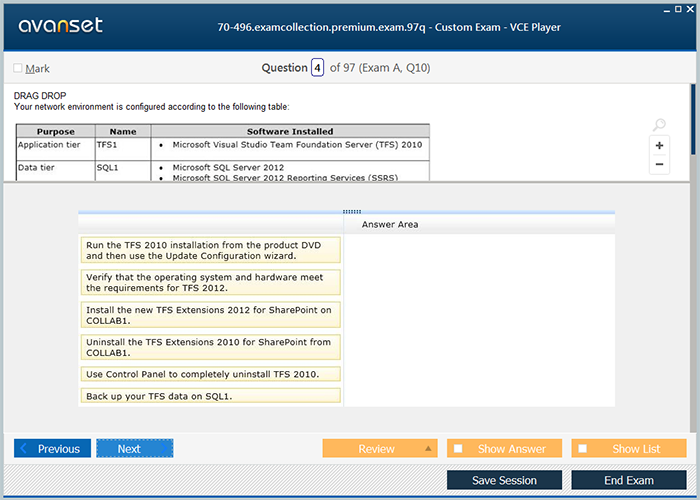Screen dimensions: 700x500
Task: Toggle the Mark checkbox
Action: 18,69
